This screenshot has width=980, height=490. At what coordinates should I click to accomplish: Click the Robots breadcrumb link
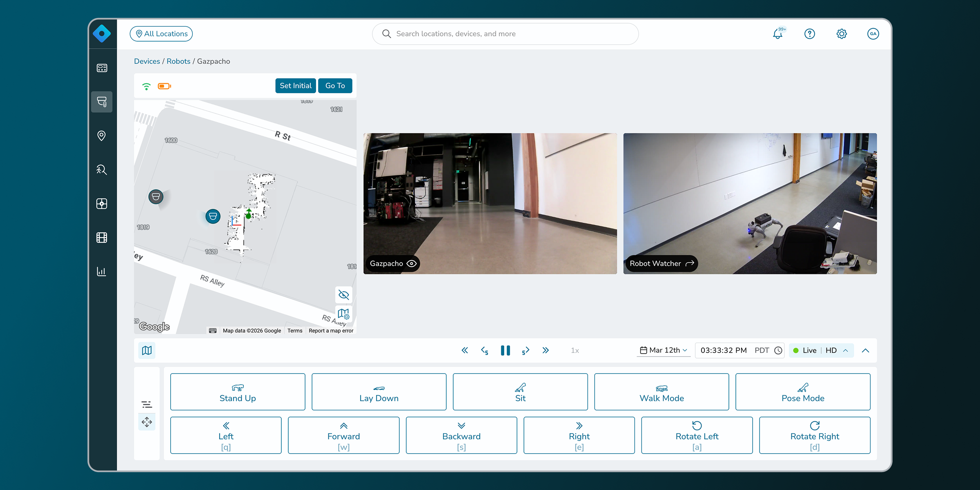point(178,61)
